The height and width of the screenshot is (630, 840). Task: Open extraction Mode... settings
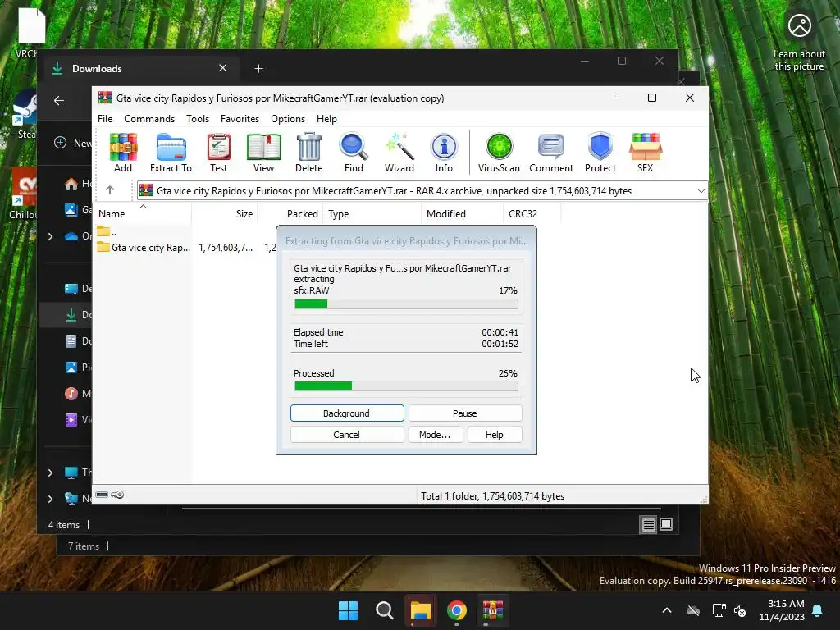[x=435, y=435]
